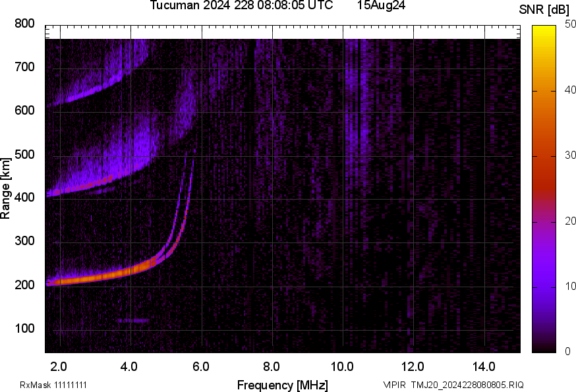The width and height of the screenshot is (576, 392).
Task: Click the filename 'TMJ20_2024228080805.RIQ'
Action: (x=467, y=385)
